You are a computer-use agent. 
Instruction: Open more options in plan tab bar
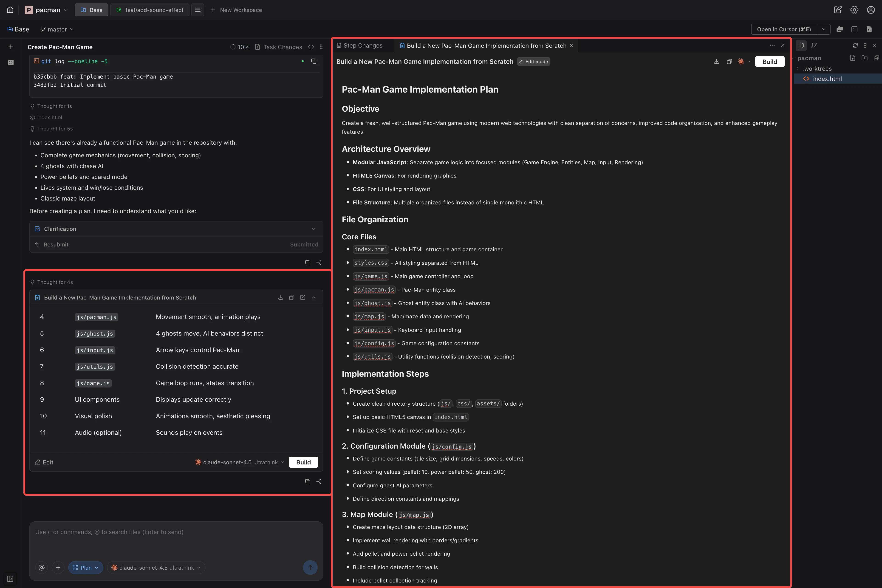point(772,45)
